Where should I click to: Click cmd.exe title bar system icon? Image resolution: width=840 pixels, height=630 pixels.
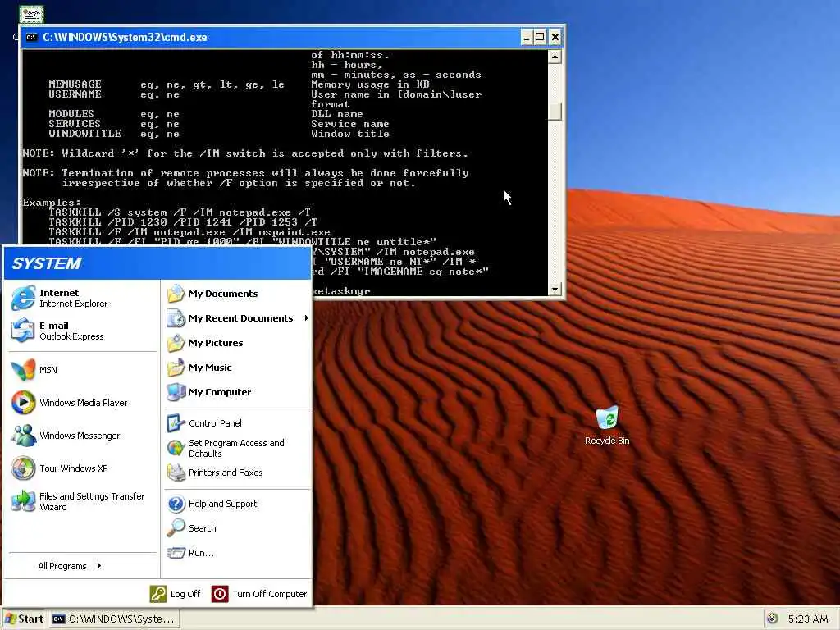[x=32, y=37]
